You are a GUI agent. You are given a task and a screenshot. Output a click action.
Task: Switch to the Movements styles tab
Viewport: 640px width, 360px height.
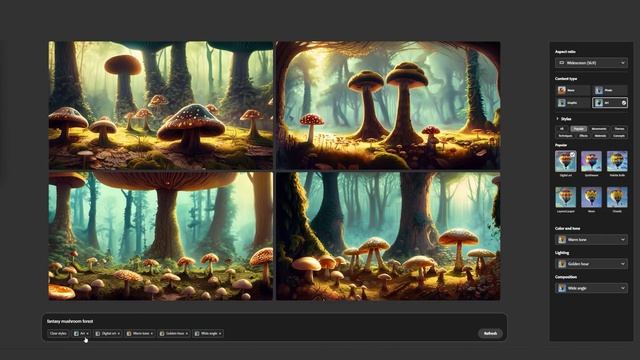[599, 129]
